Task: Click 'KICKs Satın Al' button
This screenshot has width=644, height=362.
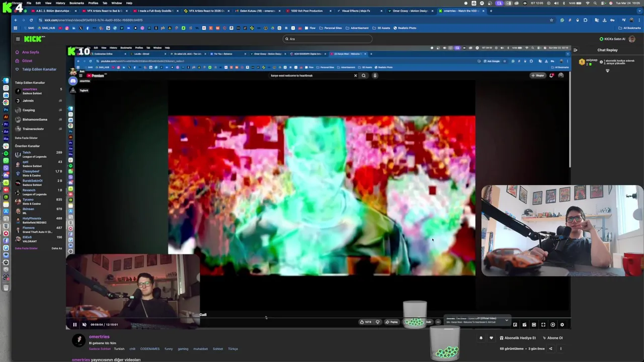Action: click(612, 39)
